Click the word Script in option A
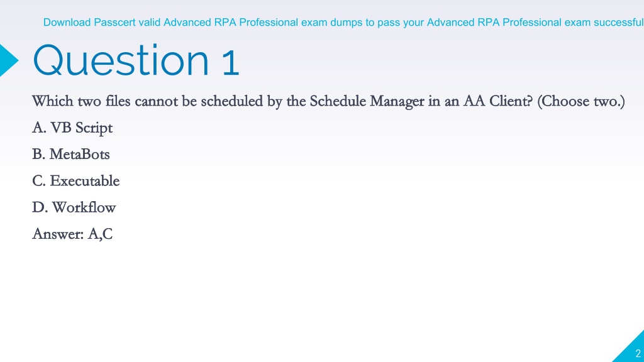 94,128
